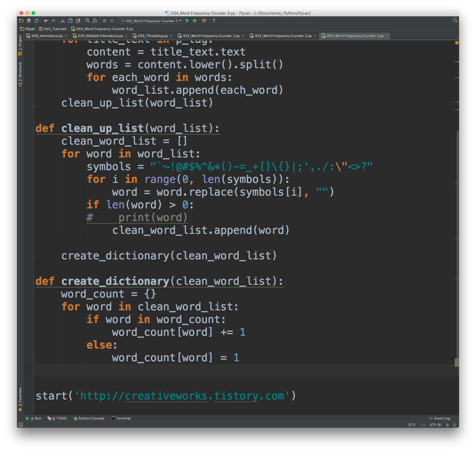Click the Find magnifier icon in toolbar
The width and height of the screenshot is (476, 452).
click(88, 20)
